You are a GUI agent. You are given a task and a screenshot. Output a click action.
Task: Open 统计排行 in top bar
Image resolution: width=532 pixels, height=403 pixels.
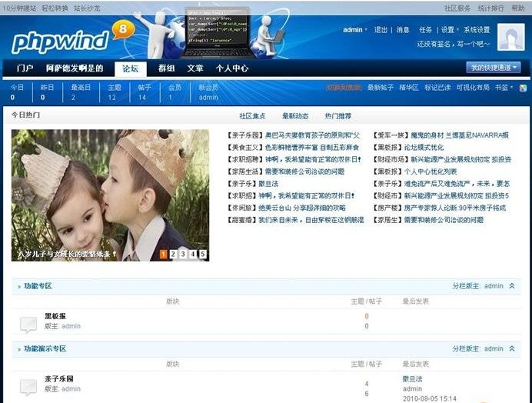pyautogui.click(x=490, y=8)
